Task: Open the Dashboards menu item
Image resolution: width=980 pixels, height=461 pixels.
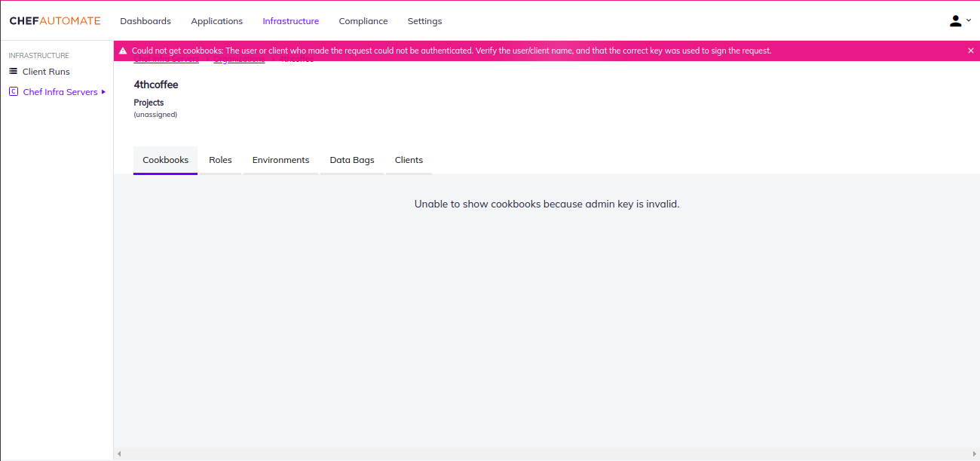Action: [145, 20]
